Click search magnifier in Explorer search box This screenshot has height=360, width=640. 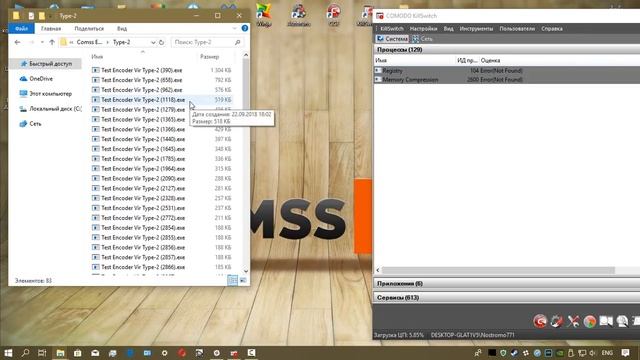click(238, 42)
